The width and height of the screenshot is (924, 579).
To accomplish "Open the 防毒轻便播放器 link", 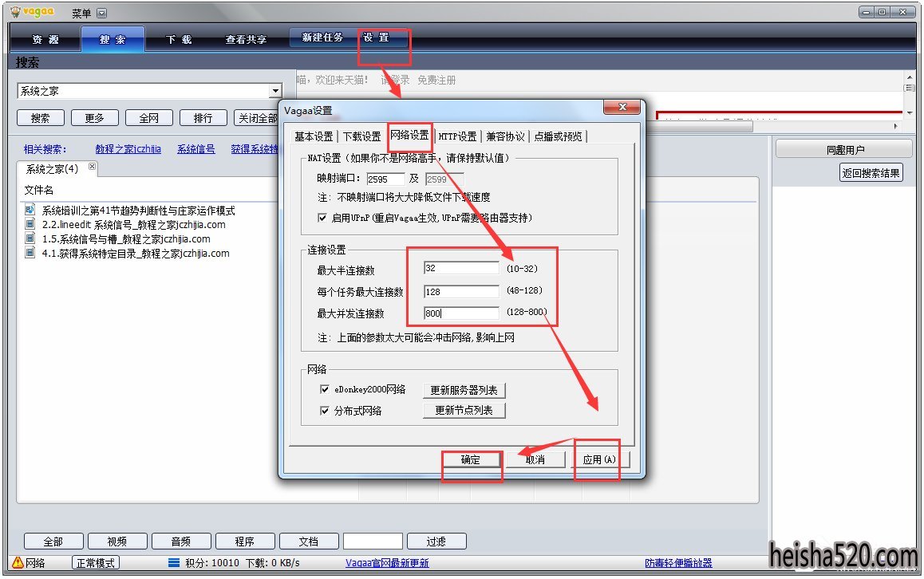I will [678, 562].
